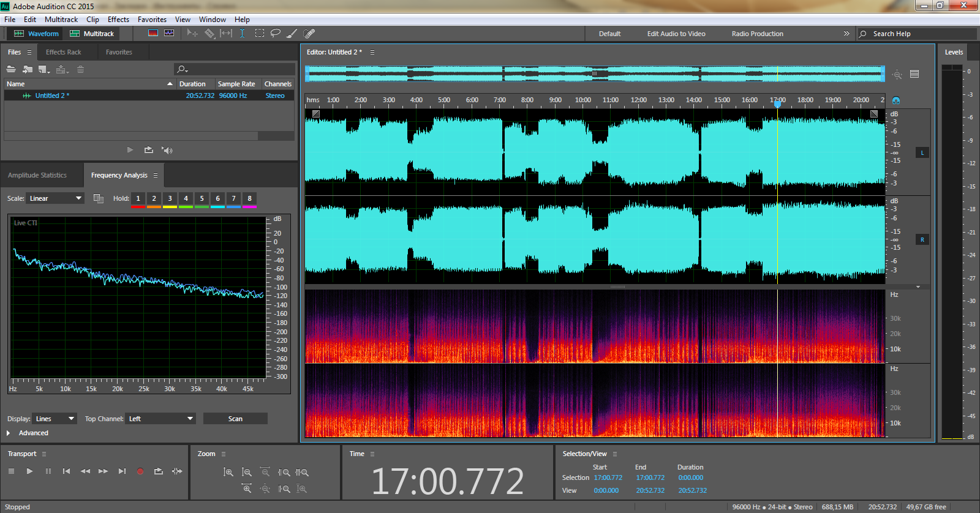The width and height of the screenshot is (980, 513).
Task: Toggle Auto-Play in the Files panel
Action: [x=167, y=150]
